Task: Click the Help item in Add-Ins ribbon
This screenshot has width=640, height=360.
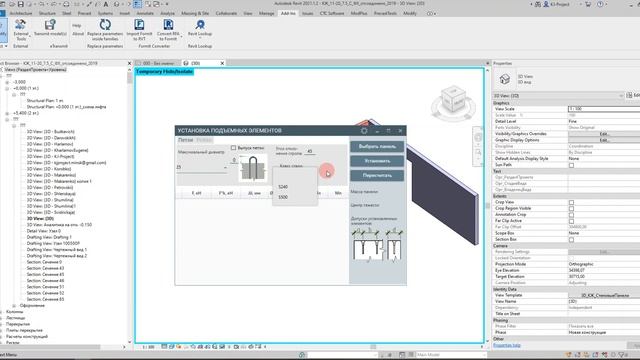Action: tap(77, 25)
